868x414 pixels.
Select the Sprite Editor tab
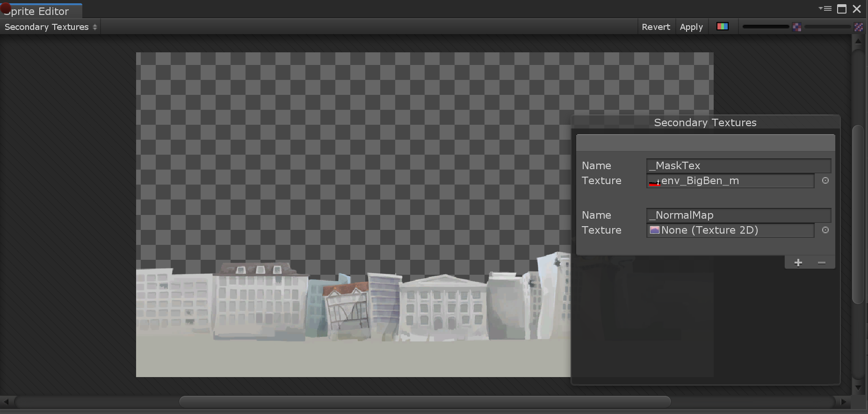[41, 11]
